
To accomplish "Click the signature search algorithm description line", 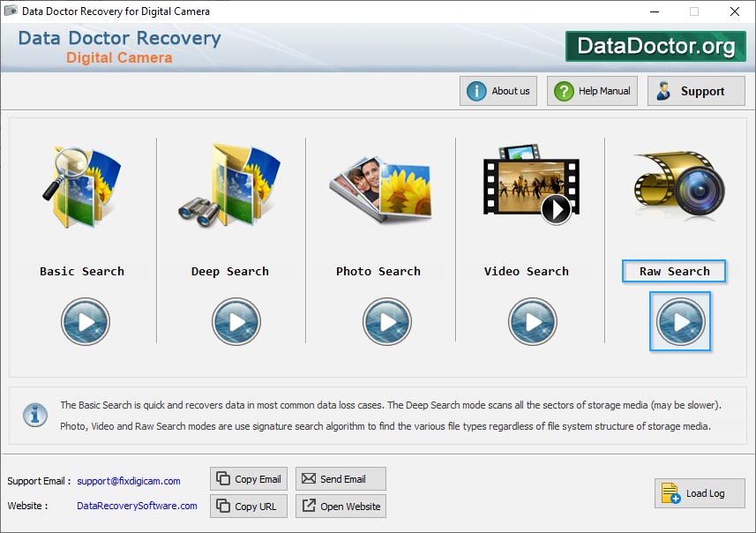I will coord(385,426).
